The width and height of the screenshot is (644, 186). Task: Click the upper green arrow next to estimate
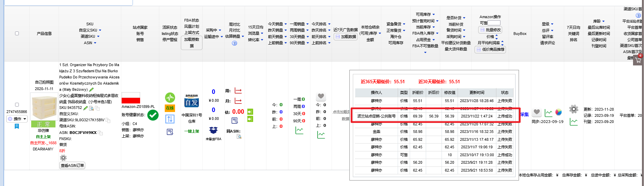250,112
